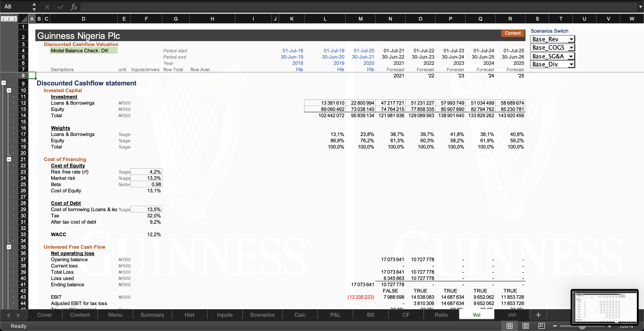Switch to the Calc sheet tab
The image size is (644, 331).
300,315
